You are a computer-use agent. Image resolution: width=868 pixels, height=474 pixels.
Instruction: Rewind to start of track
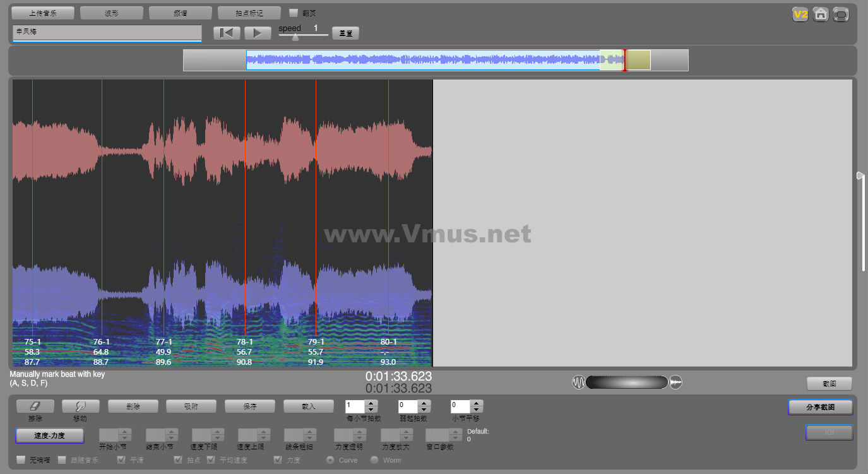coord(227,33)
